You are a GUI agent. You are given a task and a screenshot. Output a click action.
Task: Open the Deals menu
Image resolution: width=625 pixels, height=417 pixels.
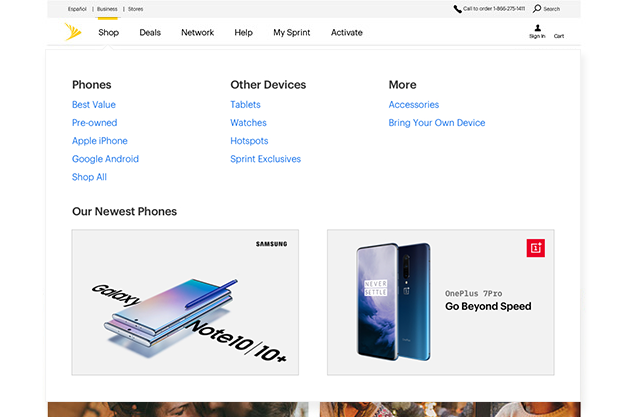point(150,32)
